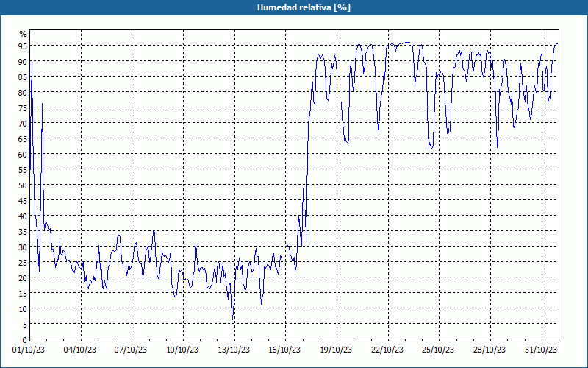Select the 50 value on the Y axis

coord(23,185)
